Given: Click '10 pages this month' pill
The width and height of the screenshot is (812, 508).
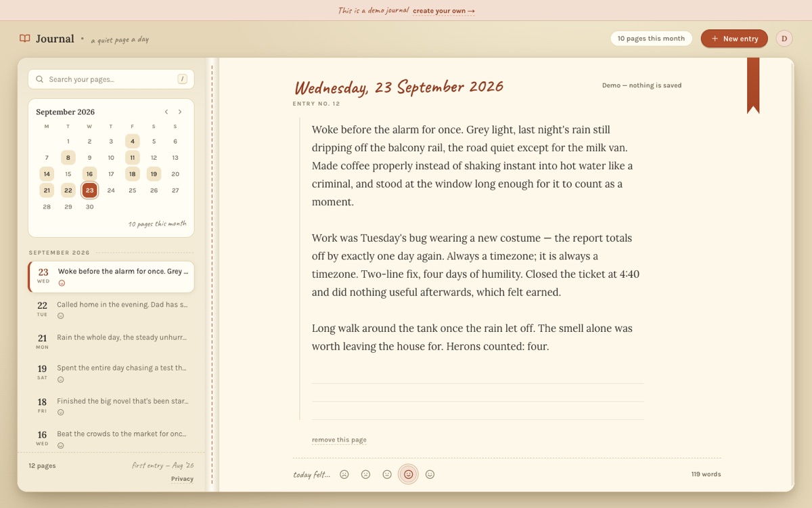Looking at the screenshot, I should tap(651, 39).
